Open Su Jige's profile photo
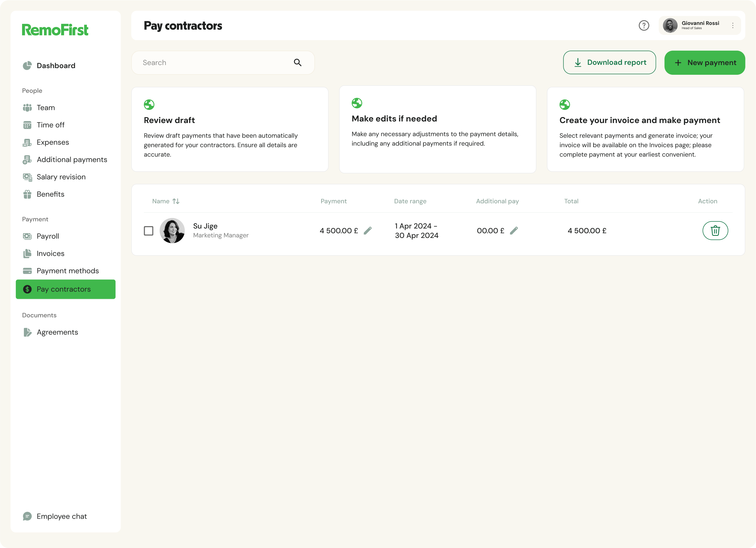This screenshot has height=548, width=756. tap(172, 231)
